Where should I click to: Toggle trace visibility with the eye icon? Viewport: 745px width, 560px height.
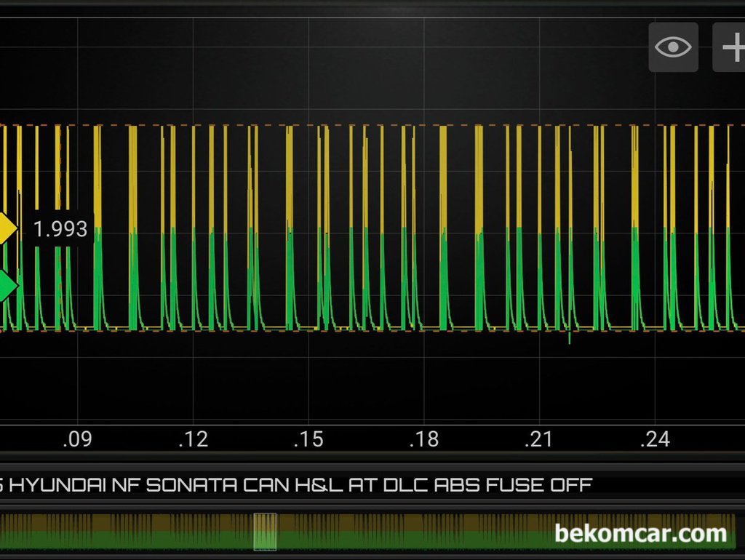pos(673,47)
